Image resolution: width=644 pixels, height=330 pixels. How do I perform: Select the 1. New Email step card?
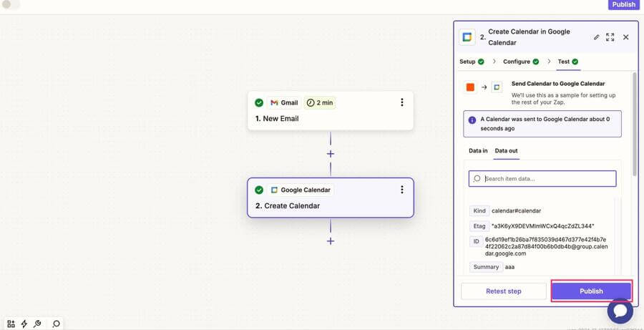[x=330, y=110]
